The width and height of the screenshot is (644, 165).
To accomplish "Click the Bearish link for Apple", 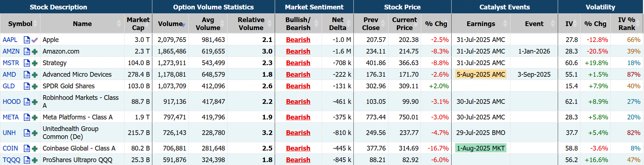I will (x=298, y=40).
